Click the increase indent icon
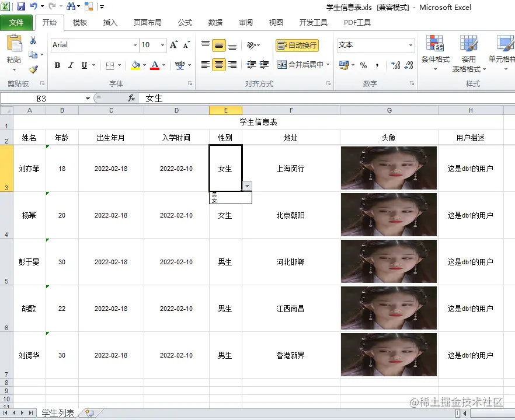Image resolution: width=515 pixels, height=420 pixels. pos(264,64)
